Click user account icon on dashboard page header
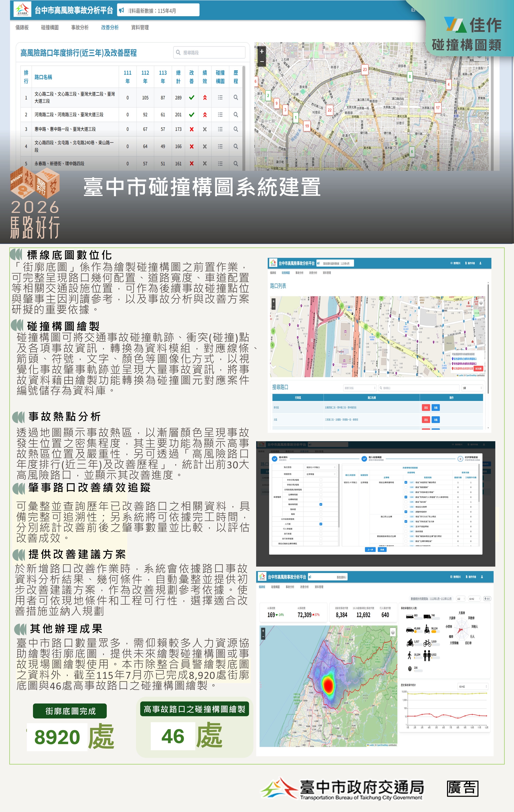Screen dimensions: 514x812 (482, 577)
